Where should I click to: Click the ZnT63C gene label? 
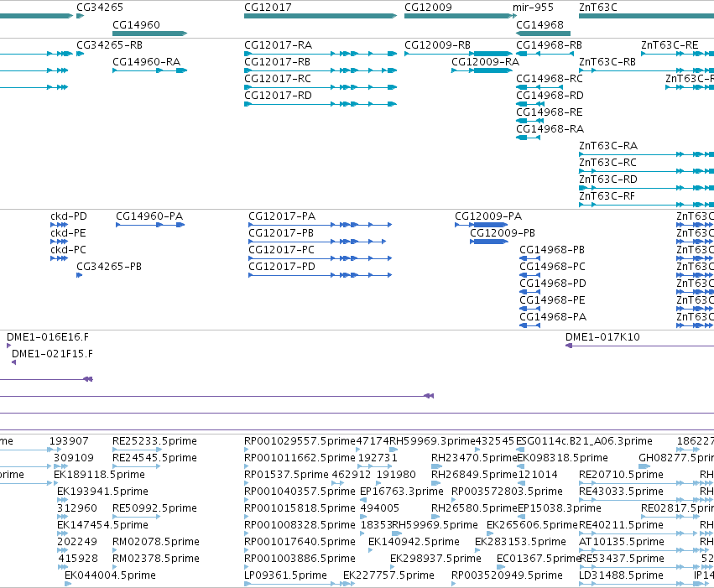[x=598, y=8]
